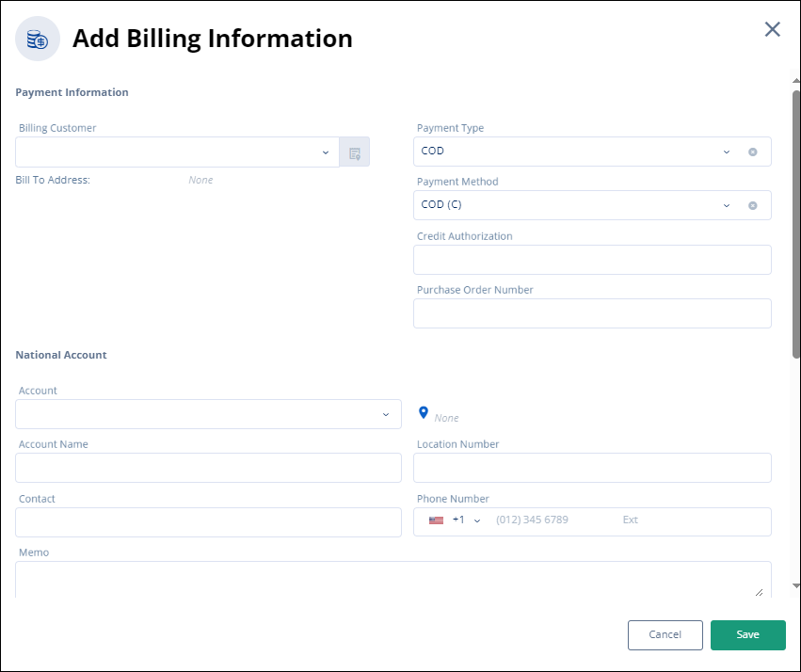Select the Account Name text box
Viewport: 801px width, 672px height.
[208, 468]
